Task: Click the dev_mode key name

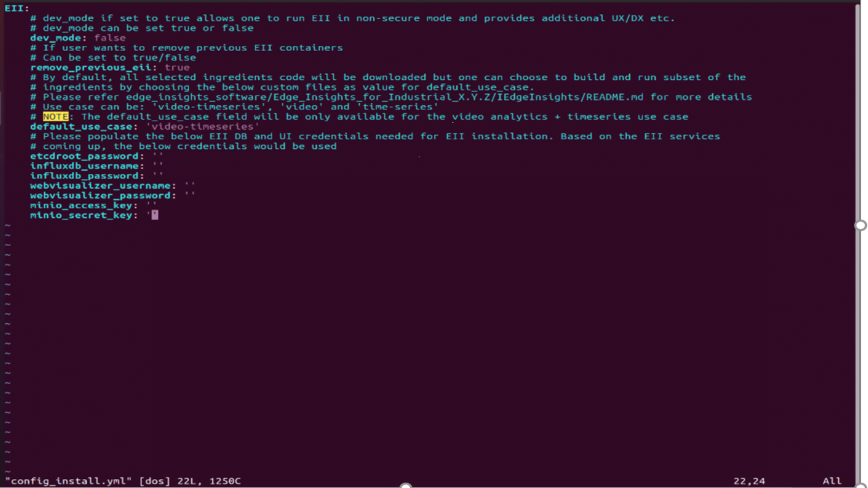Action: click(55, 38)
